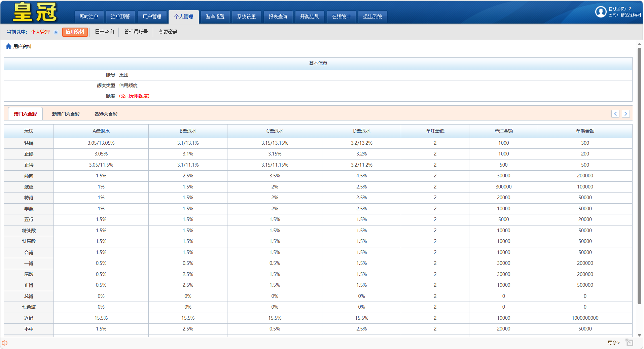The height and width of the screenshot is (349, 644).
Task: Click the vertical scrollbar thumb
Action: coord(639,175)
